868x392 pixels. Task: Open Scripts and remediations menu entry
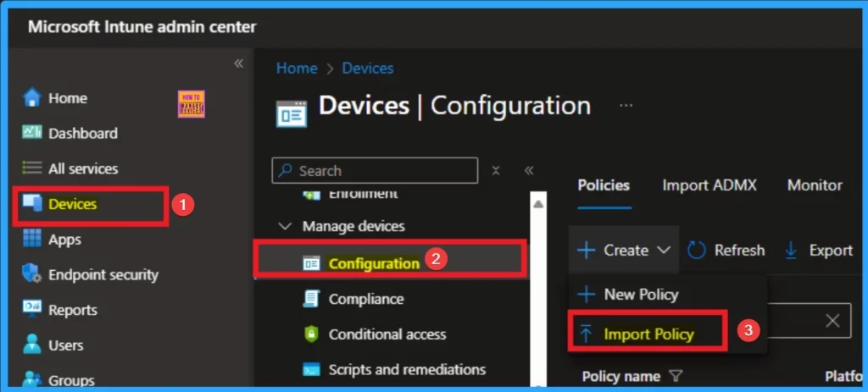(x=408, y=369)
